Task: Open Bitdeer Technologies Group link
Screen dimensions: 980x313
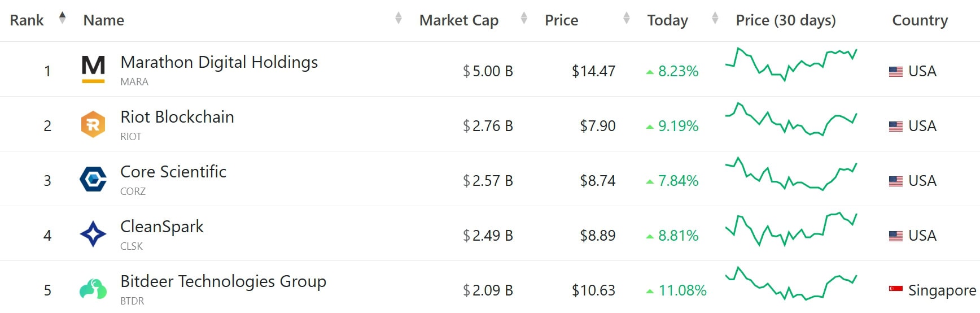Action: (x=224, y=281)
